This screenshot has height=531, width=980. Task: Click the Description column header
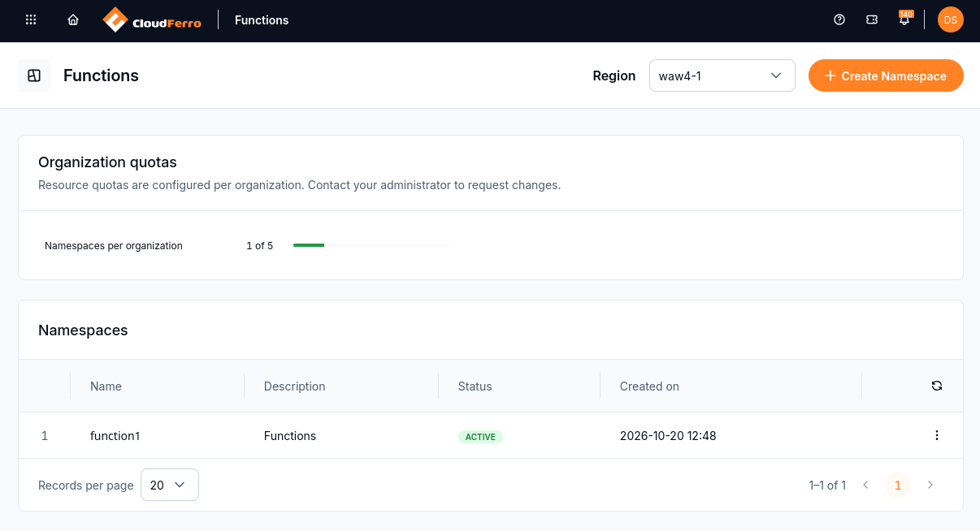tap(294, 386)
